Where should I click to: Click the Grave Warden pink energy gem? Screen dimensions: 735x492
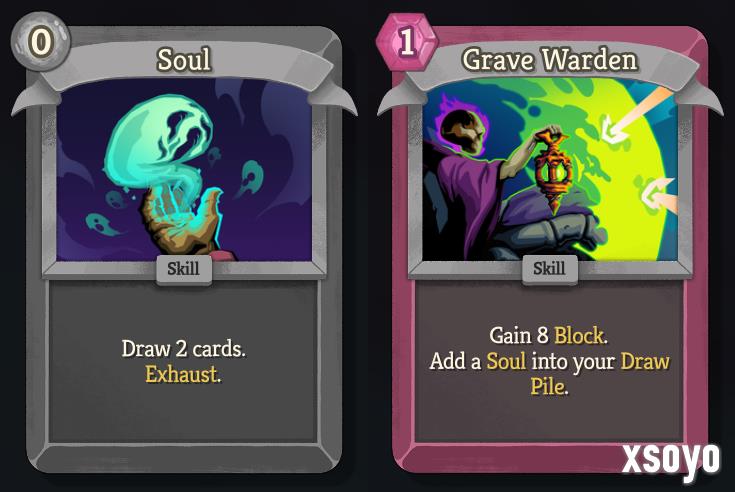tap(407, 42)
